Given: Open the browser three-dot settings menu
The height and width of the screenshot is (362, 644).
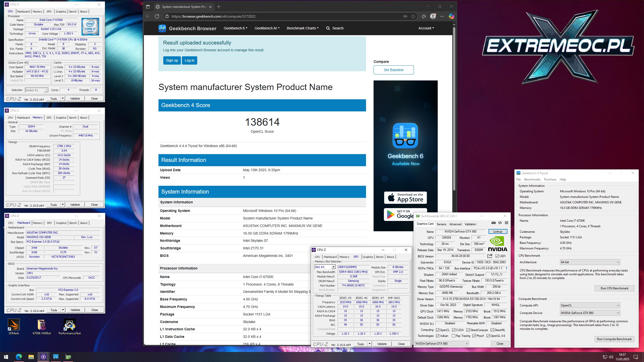Looking at the screenshot, I should pyautogui.click(x=442, y=16).
